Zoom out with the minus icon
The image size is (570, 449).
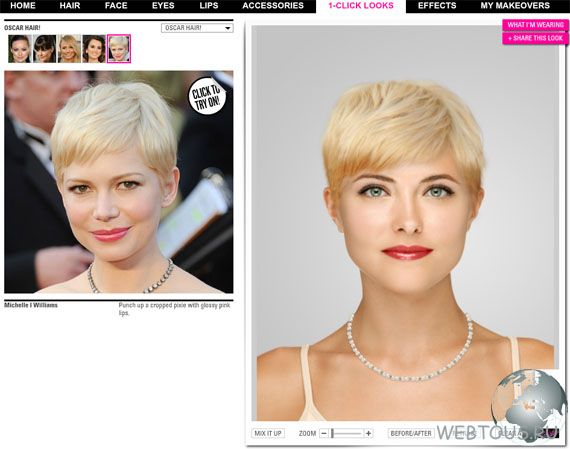tap(324, 433)
